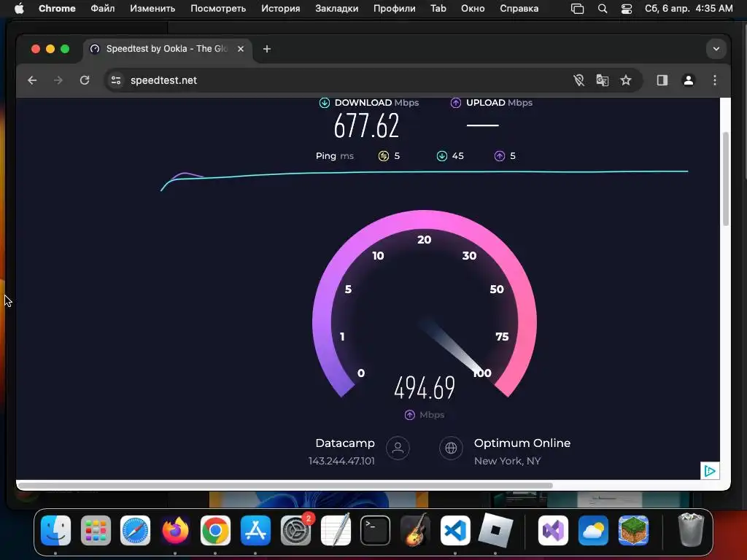Open Firefox from the Dock

coord(175,531)
